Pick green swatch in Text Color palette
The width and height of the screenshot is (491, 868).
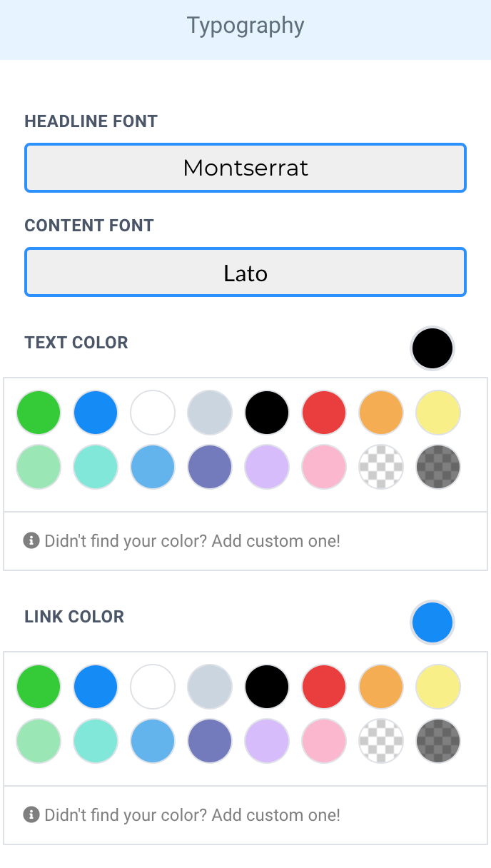click(39, 413)
